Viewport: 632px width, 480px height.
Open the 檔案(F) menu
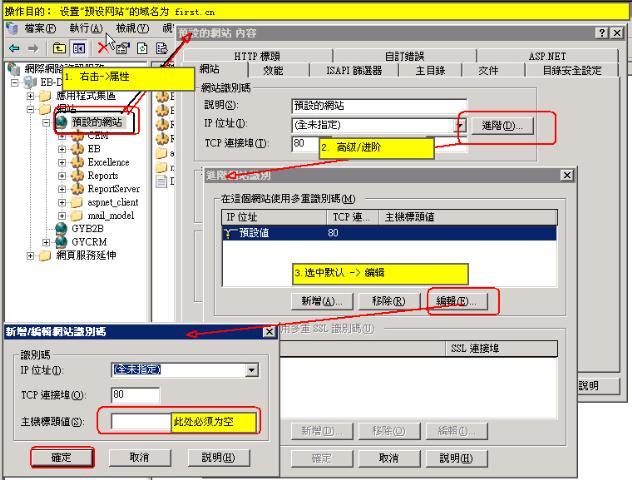click(x=40, y=28)
